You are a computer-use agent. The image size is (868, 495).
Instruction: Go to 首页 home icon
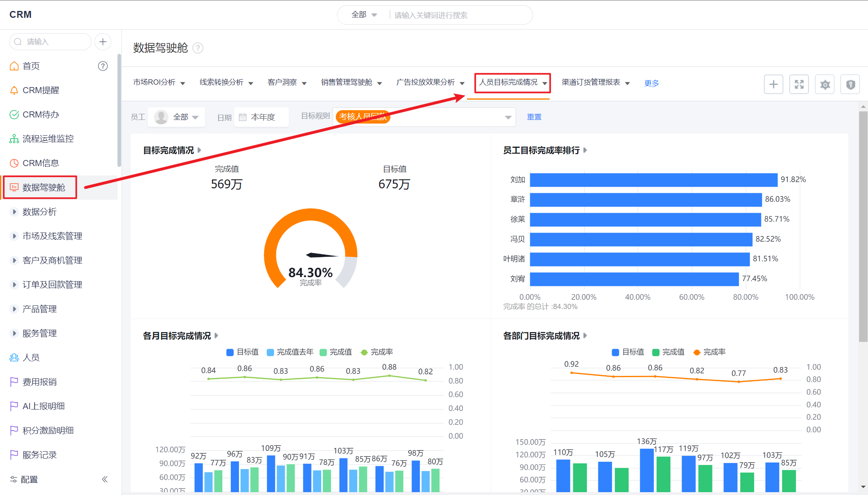pos(14,66)
